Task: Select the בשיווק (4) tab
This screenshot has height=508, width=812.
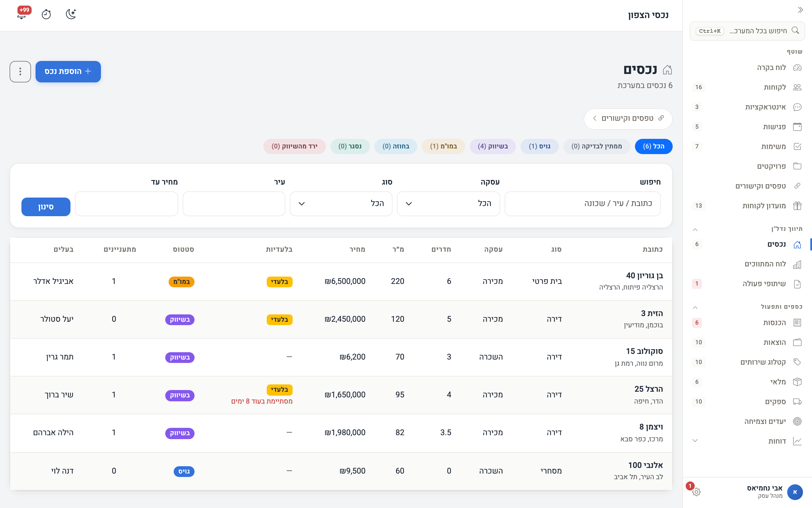Action: (x=493, y=146)
